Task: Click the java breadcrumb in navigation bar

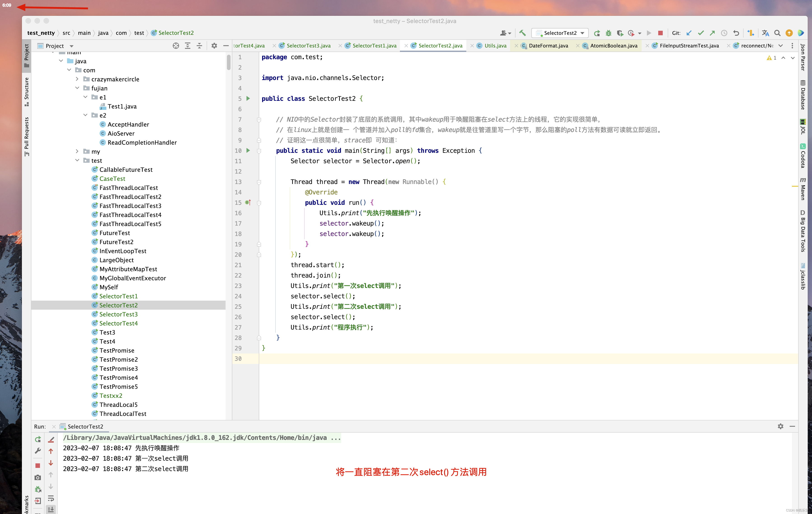Action: (103, 33)
